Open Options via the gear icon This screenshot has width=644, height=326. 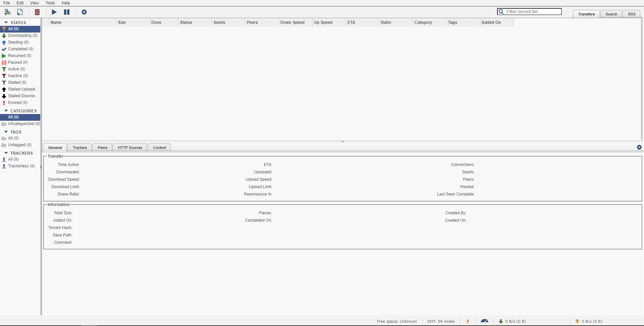tap(84, 12)
